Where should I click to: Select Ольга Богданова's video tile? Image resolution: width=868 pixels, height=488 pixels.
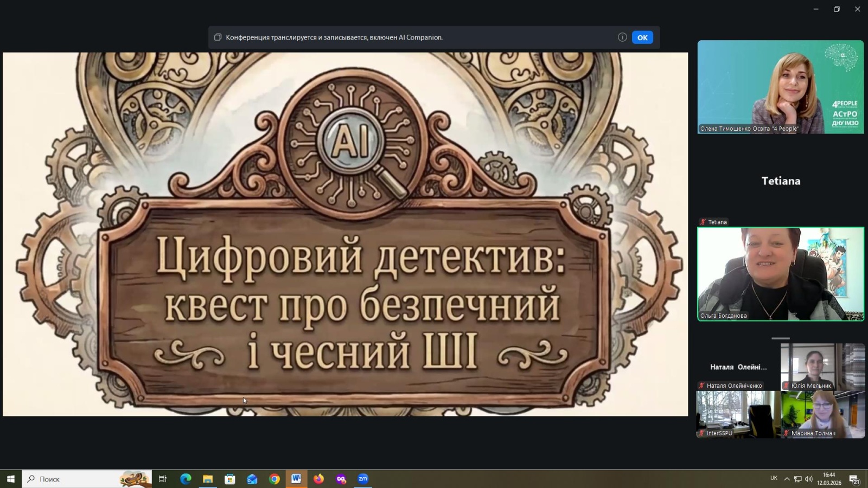tap(780, 274)
